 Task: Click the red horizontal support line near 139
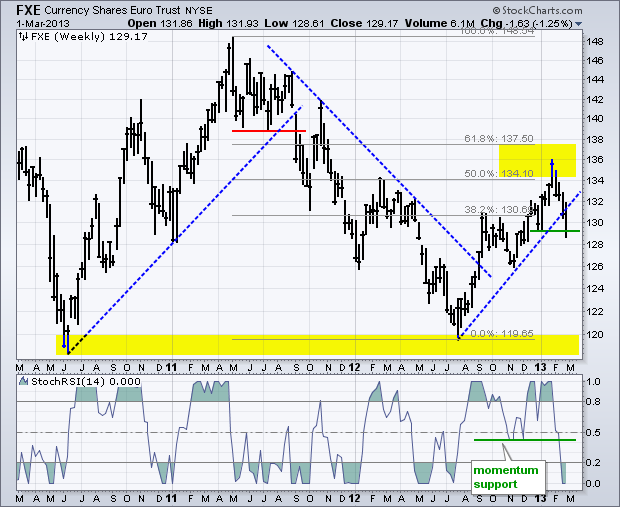(x=269, y=131)
